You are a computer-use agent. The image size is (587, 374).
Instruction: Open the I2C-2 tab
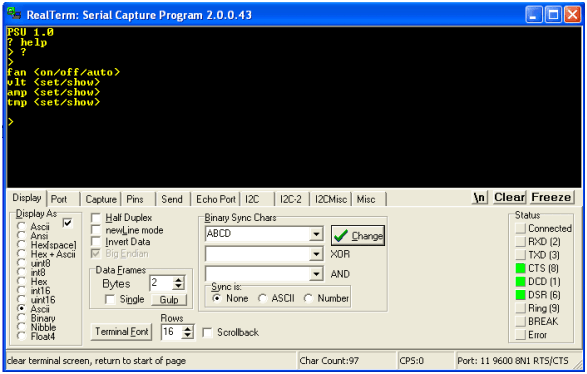292,199
